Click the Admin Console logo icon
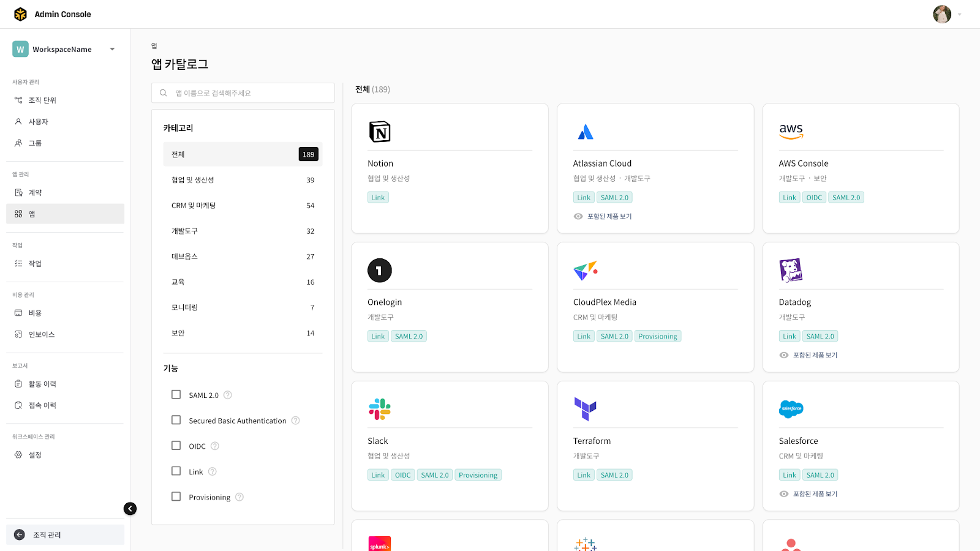 click(x=20, y=14)
